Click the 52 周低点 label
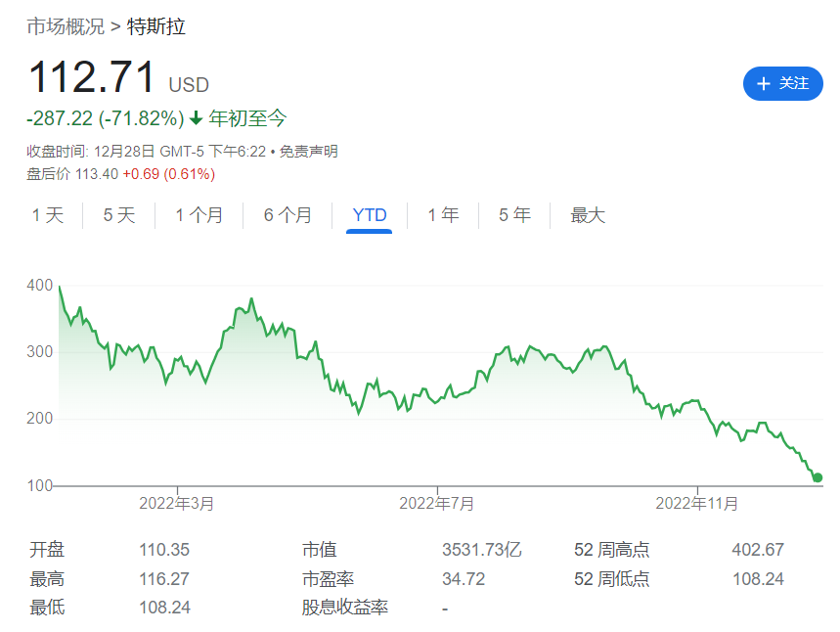Image resolution: width=840 pixels, height=632 pixels. click(x=612, y=579)
